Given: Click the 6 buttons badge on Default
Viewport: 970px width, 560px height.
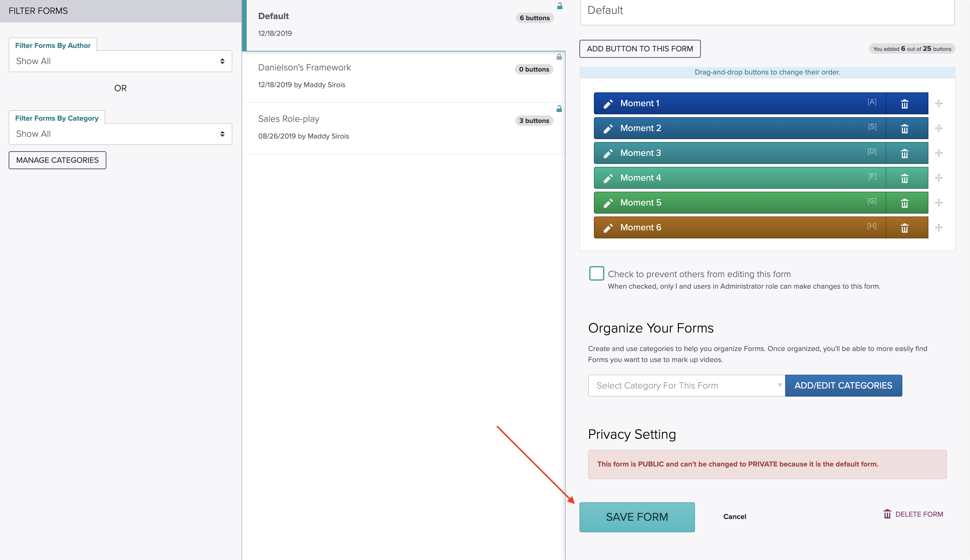Looking at the screenshot, I should coord(534,18).
